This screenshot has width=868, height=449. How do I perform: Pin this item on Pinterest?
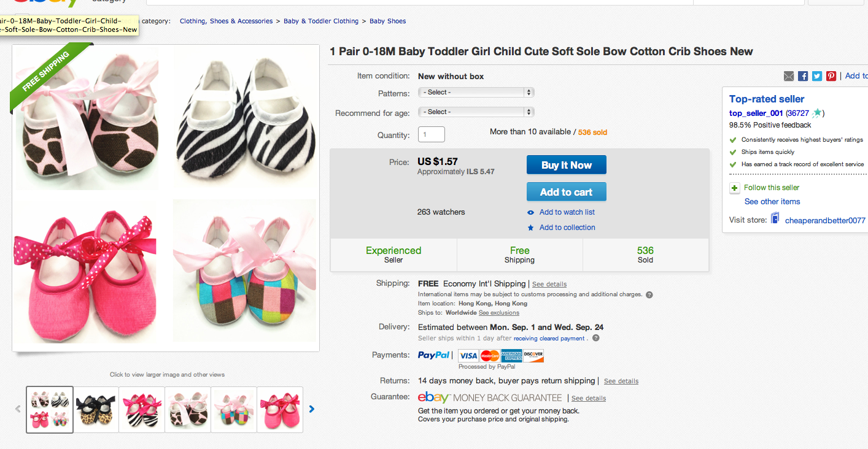[x=831, y=76]
